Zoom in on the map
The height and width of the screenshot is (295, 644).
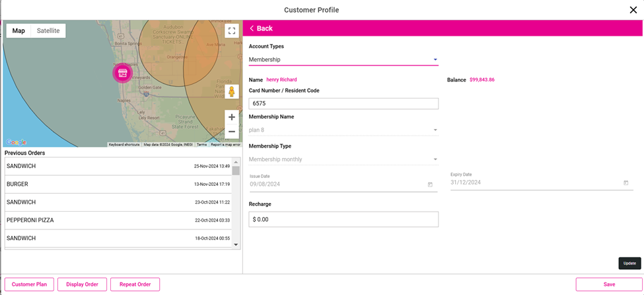(231, 117)
